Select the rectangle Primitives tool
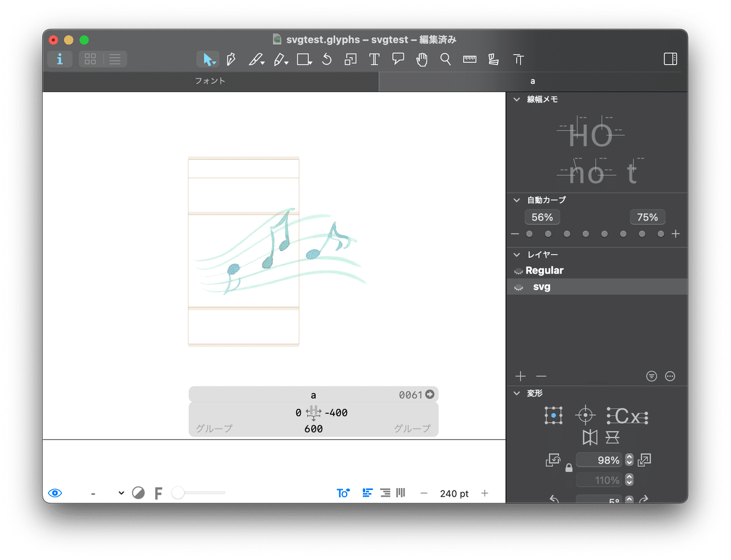 (304, 59)
